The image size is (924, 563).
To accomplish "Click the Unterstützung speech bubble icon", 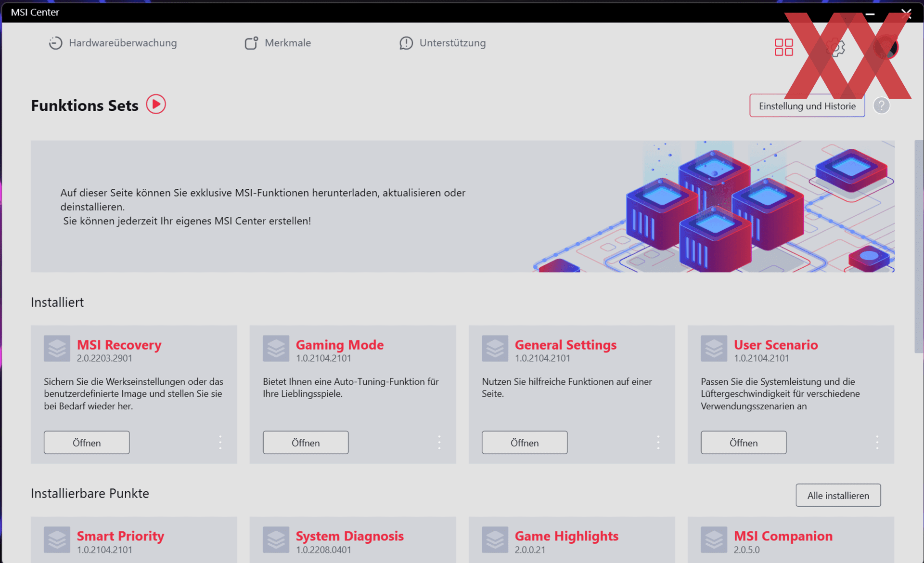I will 406,43.
